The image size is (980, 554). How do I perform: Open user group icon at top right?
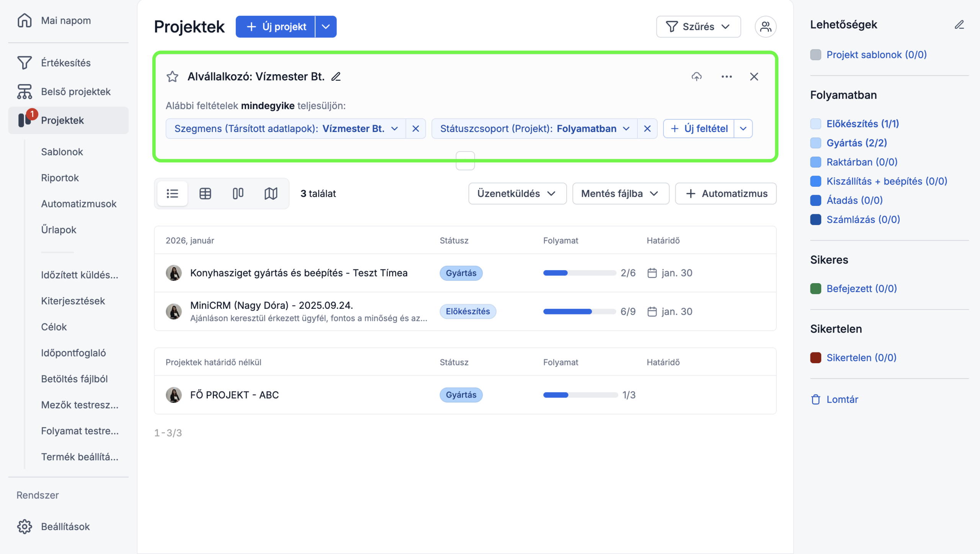pos(765,27)
